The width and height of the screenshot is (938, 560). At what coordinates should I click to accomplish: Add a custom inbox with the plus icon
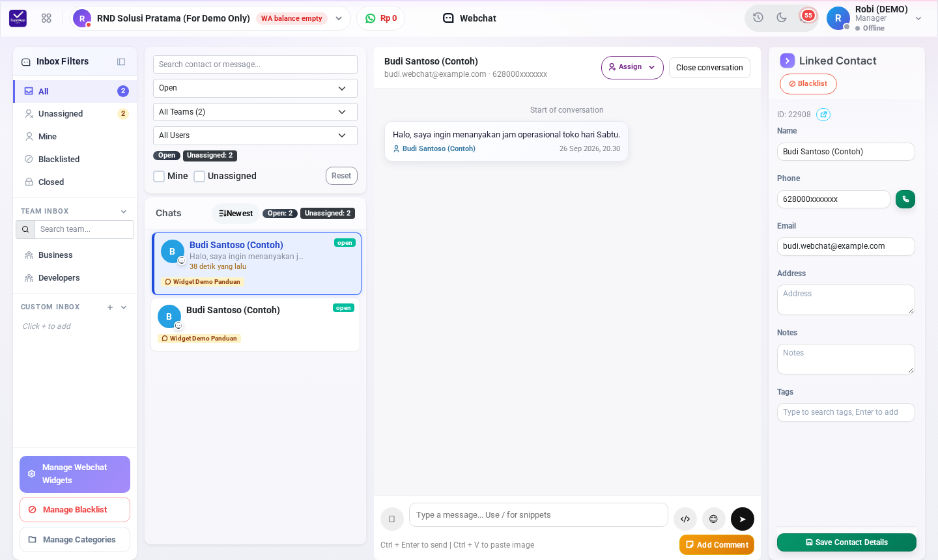click(110, 307)
